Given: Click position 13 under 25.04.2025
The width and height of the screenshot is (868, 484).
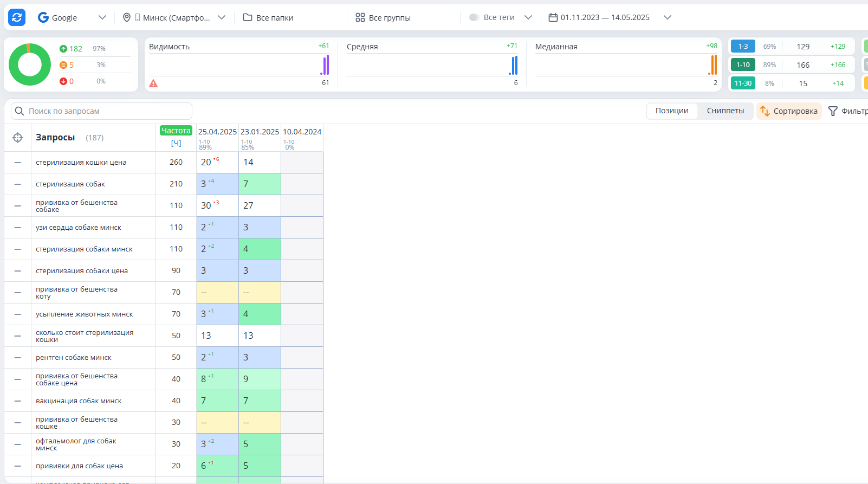Looking at the screenshot, I should [206, 335].
